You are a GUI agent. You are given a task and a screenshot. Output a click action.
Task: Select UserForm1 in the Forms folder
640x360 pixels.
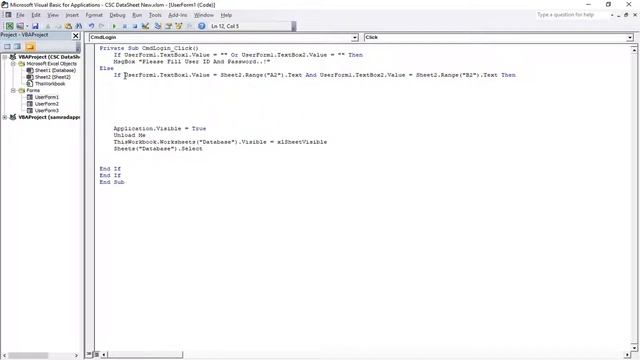47,97
